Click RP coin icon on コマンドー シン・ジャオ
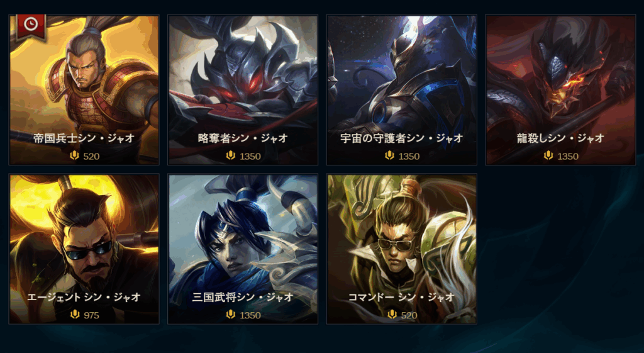Viewport: 644px width, 353px height. click(x=392, y=315)
